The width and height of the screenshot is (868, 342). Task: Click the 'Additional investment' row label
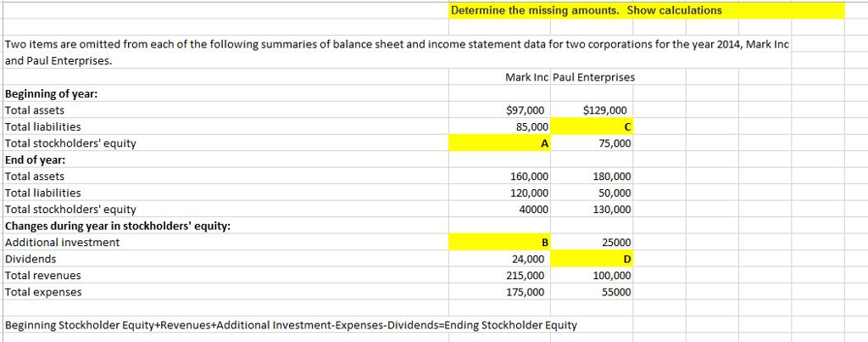[63, 243]
